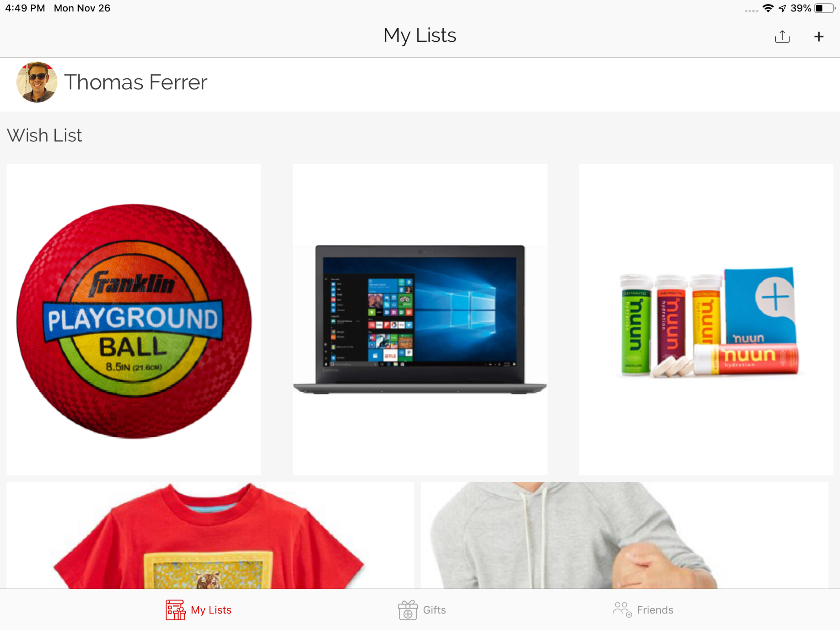Switch to the Friends tab label
Viewport: 840px width, 630px height.
655,610
